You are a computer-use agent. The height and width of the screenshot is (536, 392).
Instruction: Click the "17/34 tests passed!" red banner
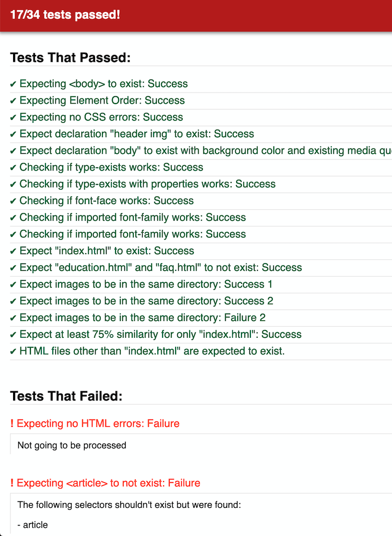65,15
